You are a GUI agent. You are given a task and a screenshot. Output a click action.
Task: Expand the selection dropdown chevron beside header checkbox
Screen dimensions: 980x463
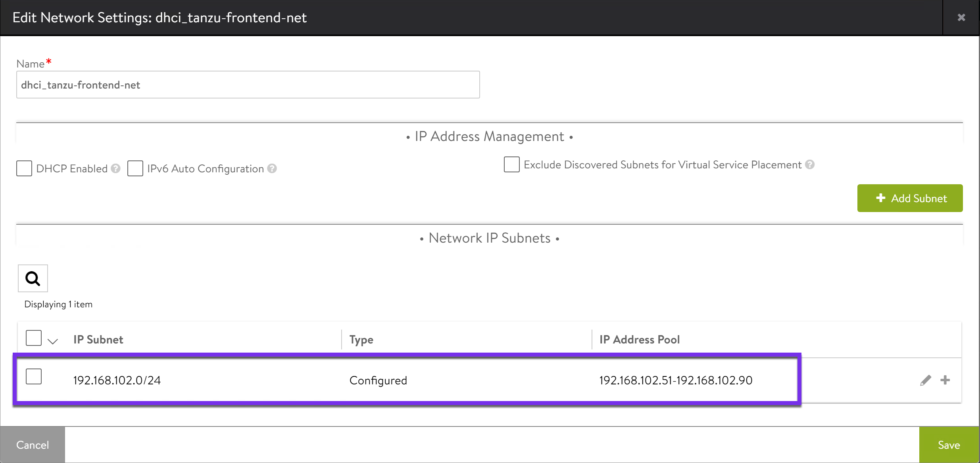point(53,341)
